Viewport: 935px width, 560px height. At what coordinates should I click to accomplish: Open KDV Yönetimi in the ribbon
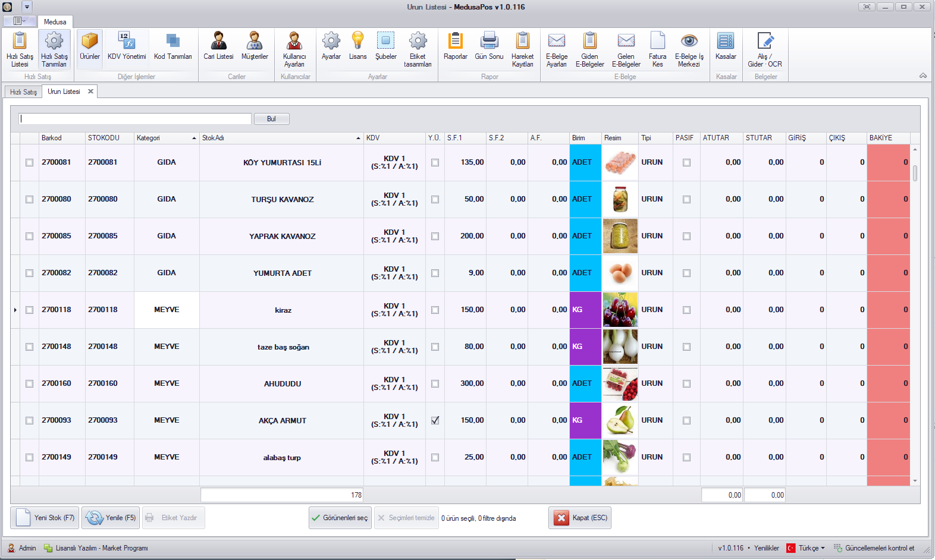tap(127, 46)
